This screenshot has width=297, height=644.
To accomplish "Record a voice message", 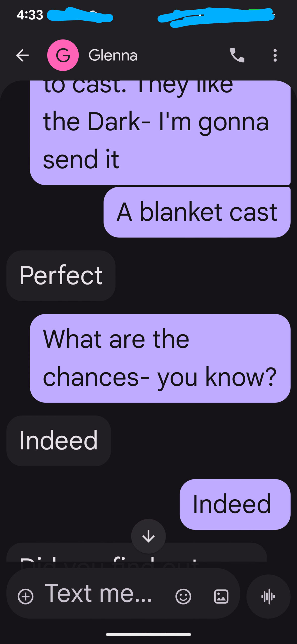I will [268, 596].
